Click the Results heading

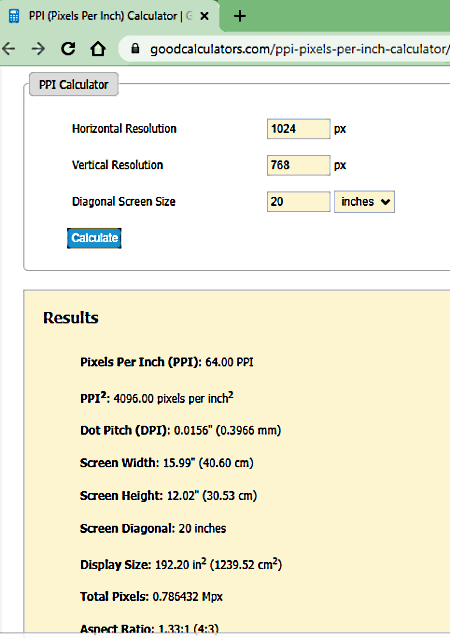click(x=71, y=318)
